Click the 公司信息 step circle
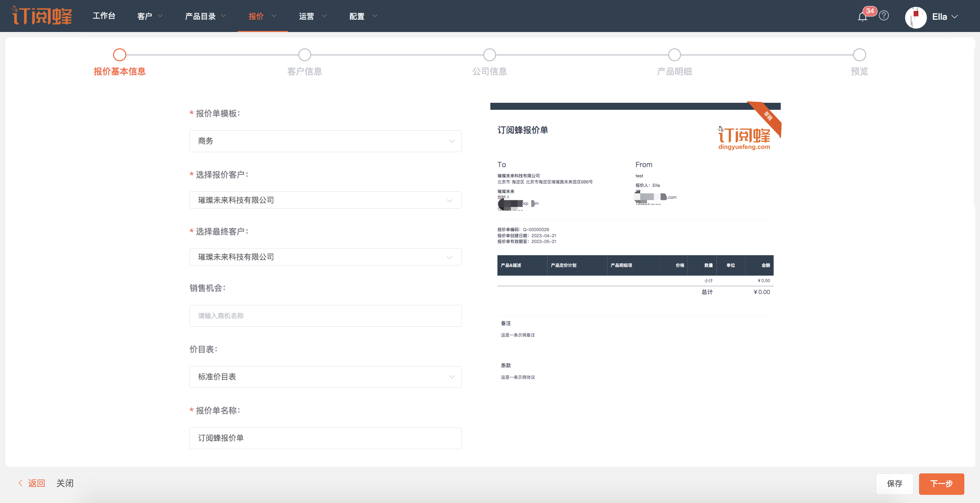Viewport: 980px width, 503px height. (x=489, y=55)
